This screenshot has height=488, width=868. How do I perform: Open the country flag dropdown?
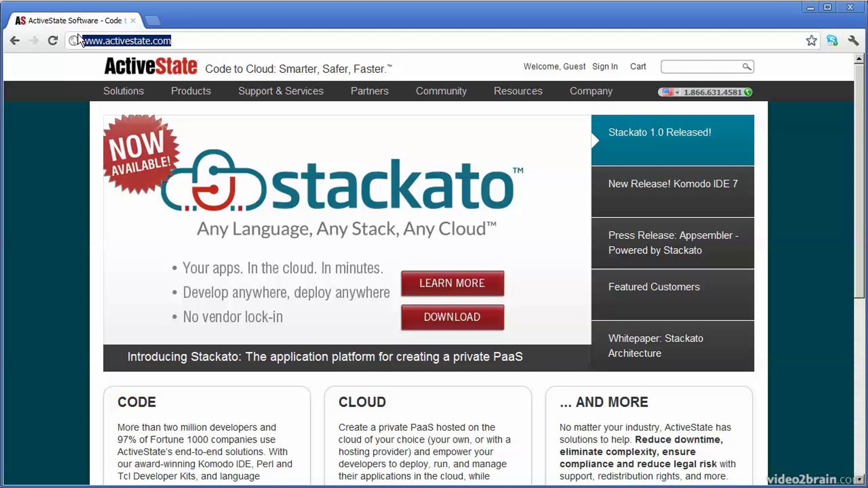(x=670, y=92)
